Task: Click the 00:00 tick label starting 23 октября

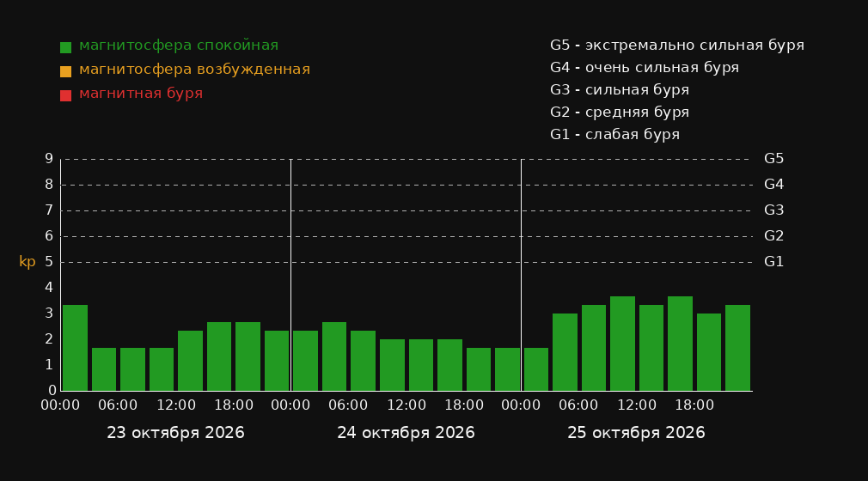Action: click(x=60, y=405)
